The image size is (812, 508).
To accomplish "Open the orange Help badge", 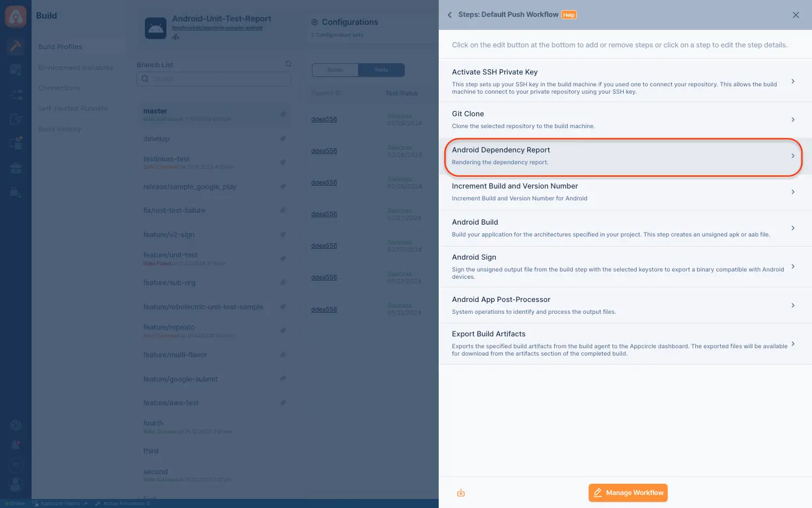I will [569, 15].
